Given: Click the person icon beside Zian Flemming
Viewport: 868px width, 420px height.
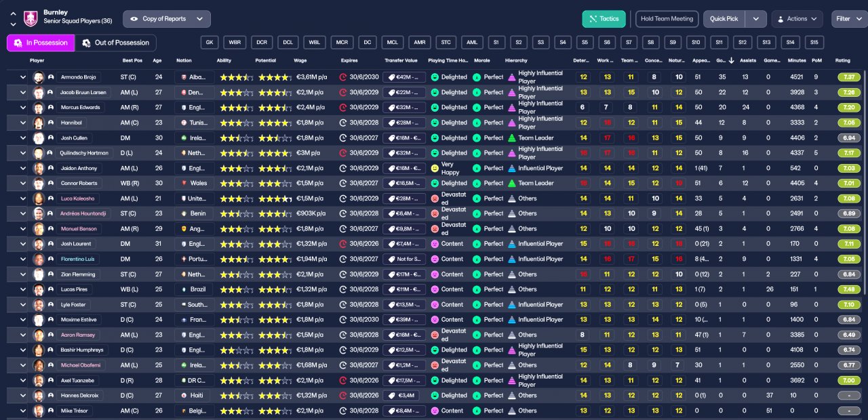Looking at the screenshot, I should click(50, 274).
